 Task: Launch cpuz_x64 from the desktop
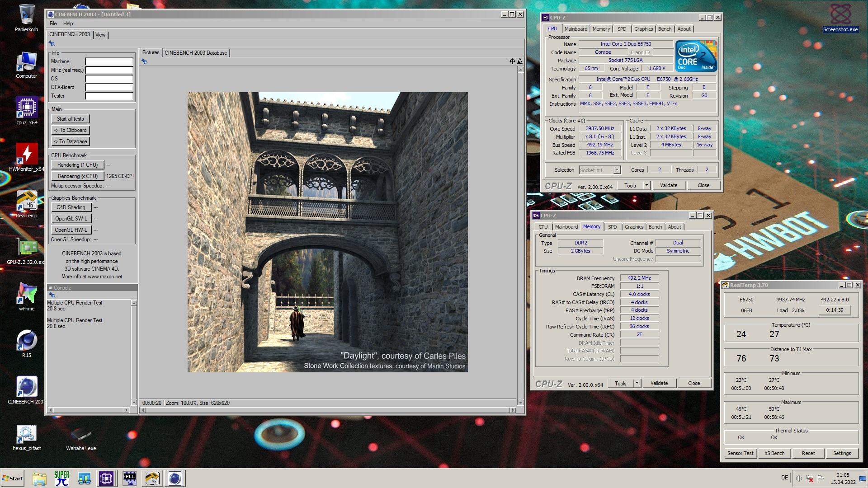(x=27, y=111)
